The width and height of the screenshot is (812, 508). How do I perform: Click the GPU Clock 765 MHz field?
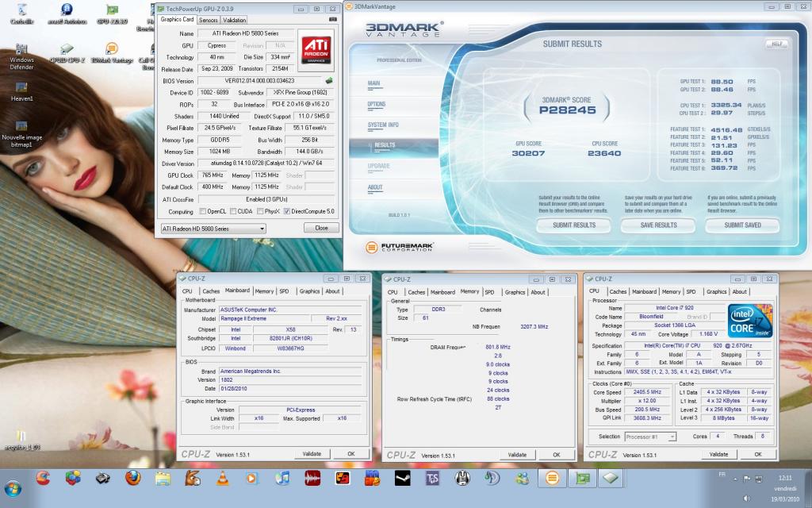pos(213,175)
